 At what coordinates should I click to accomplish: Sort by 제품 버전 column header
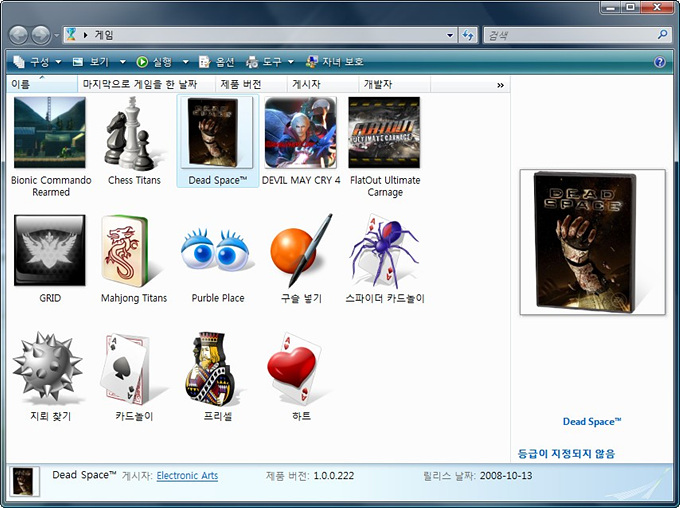tap(251, 84)
